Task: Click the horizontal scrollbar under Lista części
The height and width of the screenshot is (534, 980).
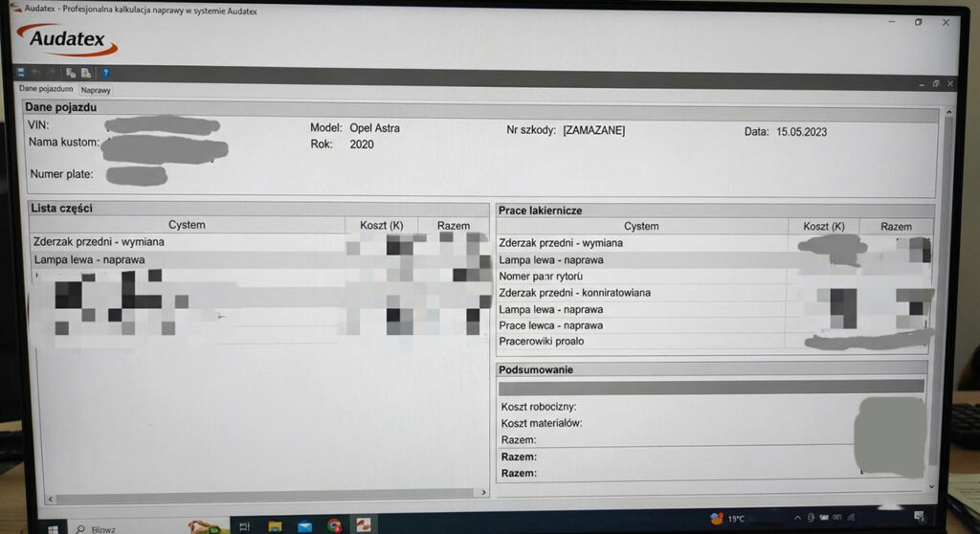Action: point(258,494)
